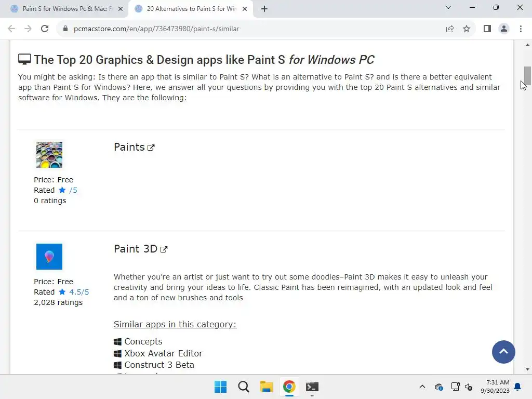532x399 pixels.
Task: Open the Paint 3D app link
Action: [136, 249]
